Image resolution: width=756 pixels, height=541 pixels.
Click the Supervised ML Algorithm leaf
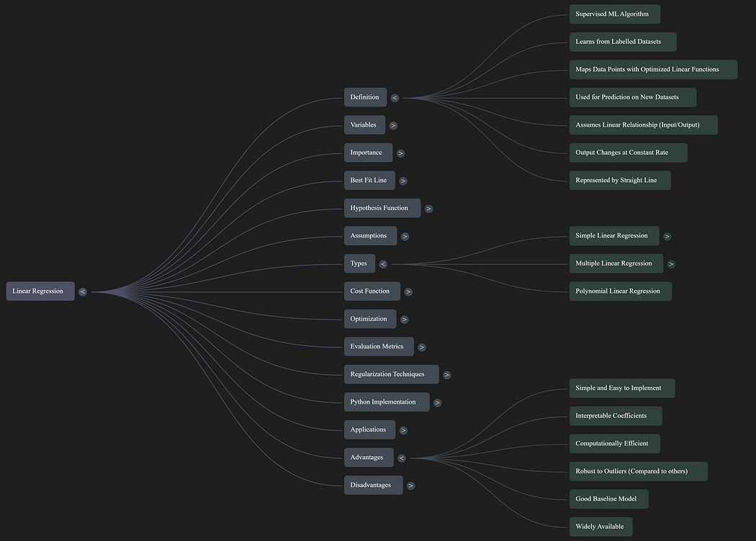(x=613, y=14)
